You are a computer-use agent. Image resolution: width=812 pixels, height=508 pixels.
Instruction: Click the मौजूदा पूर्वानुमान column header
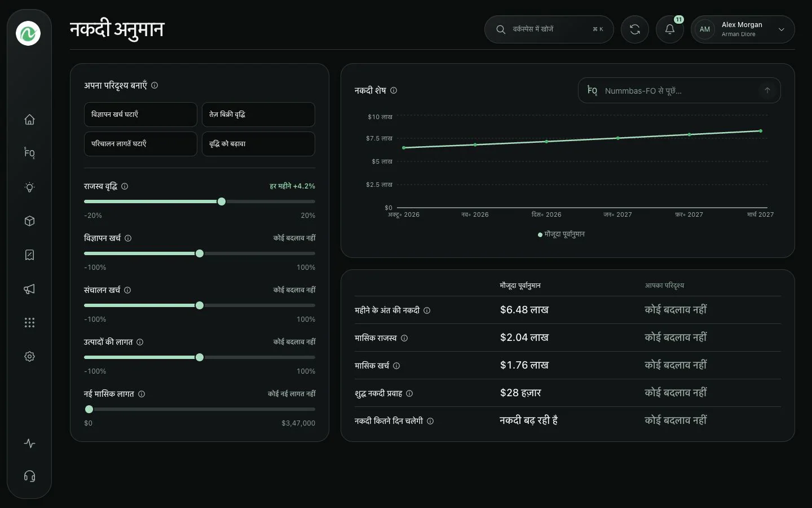click(520, 286)
